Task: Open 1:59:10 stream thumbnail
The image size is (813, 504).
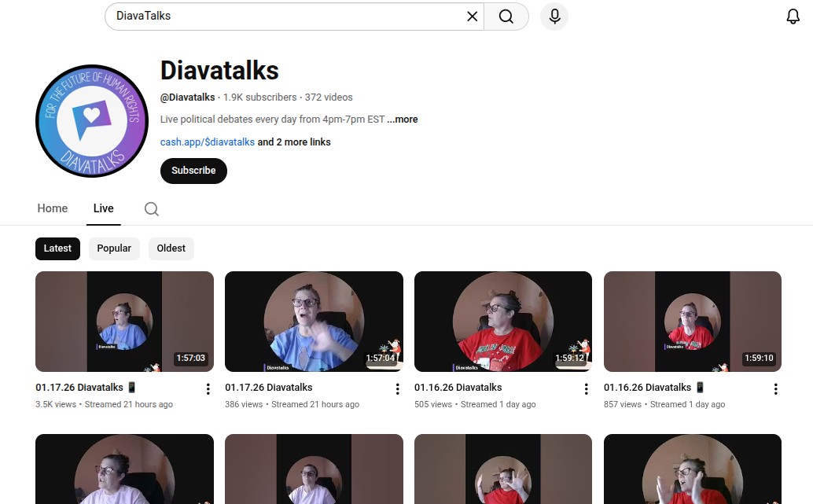Action: pyautogui.click(x=692, y=322)
